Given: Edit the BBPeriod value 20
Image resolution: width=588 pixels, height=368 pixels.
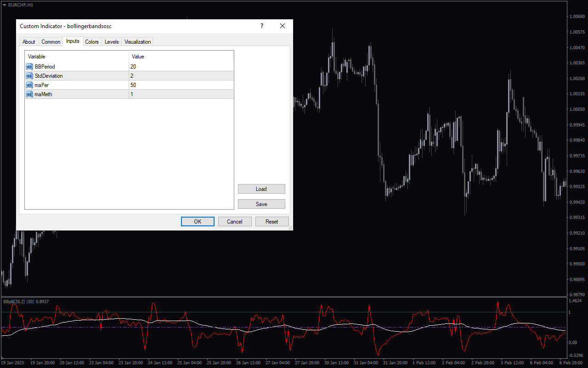Looking at the screenshot, I should pyautogui.click(x=181, y=67).
